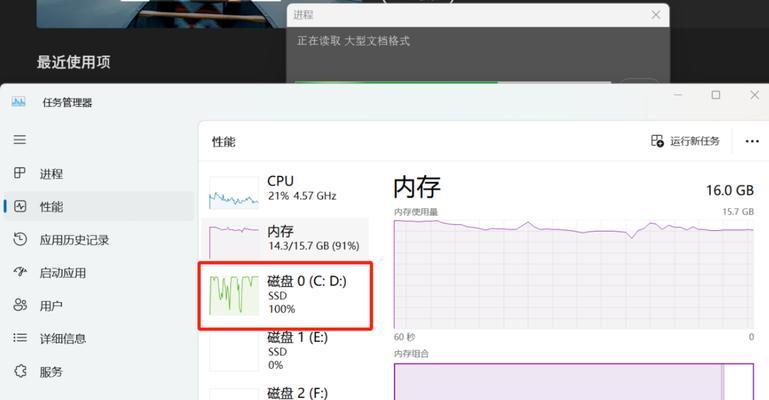Click the 21% 4.57 GHz CPU value
The height and width of the screenshot is (400, 769).
[302, 196]
